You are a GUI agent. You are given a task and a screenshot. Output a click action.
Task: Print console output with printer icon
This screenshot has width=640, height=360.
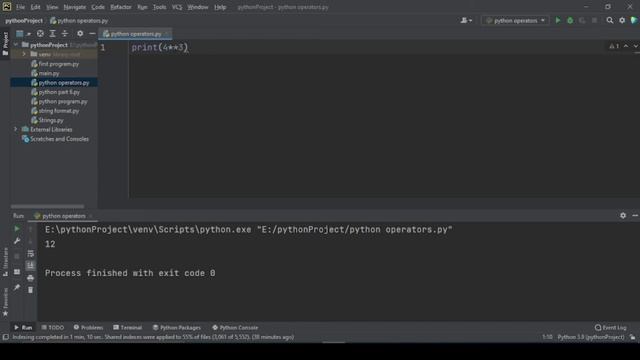point(30,278)
